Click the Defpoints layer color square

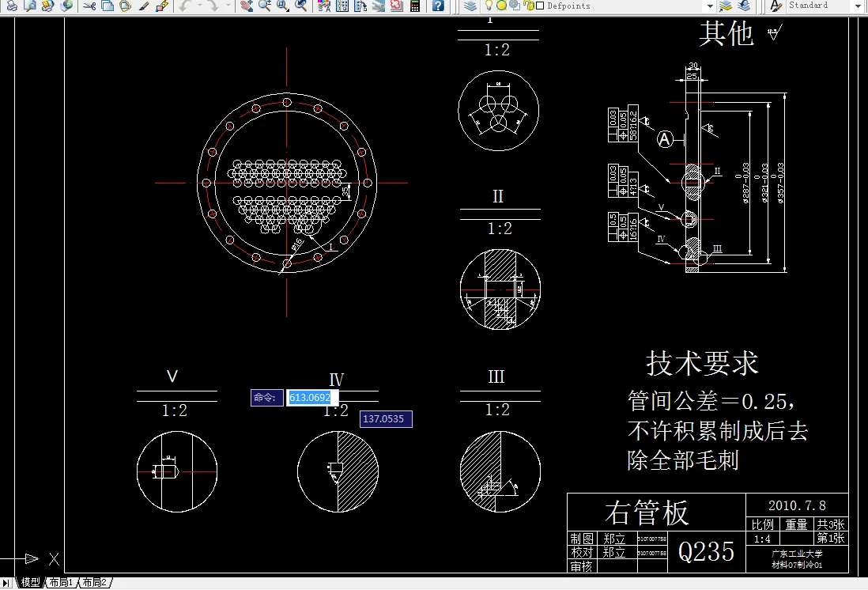[540, 6]
